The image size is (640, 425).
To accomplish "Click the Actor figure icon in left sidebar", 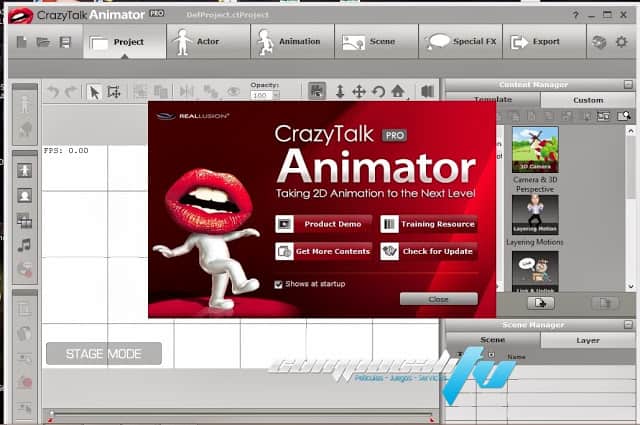I will tap(24, 170).
